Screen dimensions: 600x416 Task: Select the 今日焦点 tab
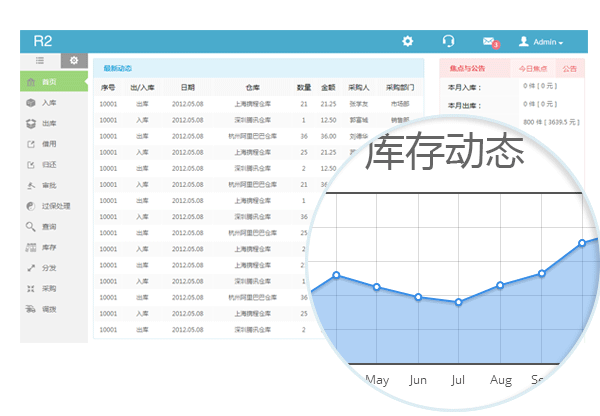point(533,69)
